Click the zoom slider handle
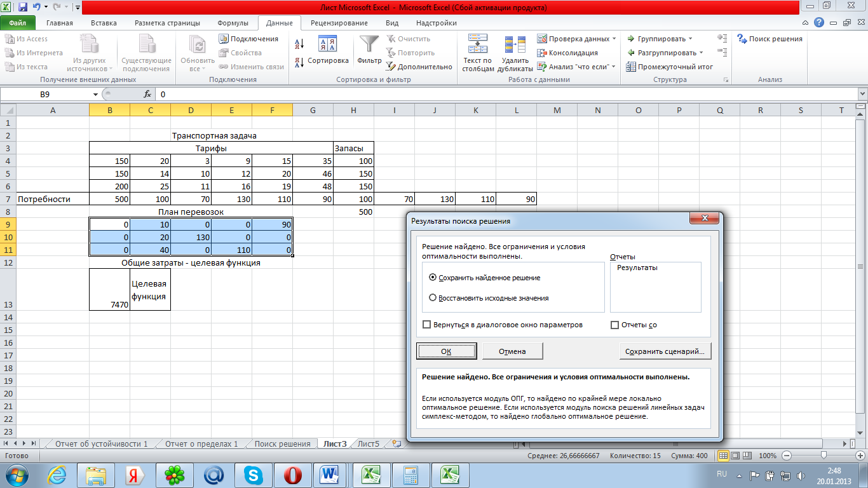868x488 pixels. coord(824,456)
